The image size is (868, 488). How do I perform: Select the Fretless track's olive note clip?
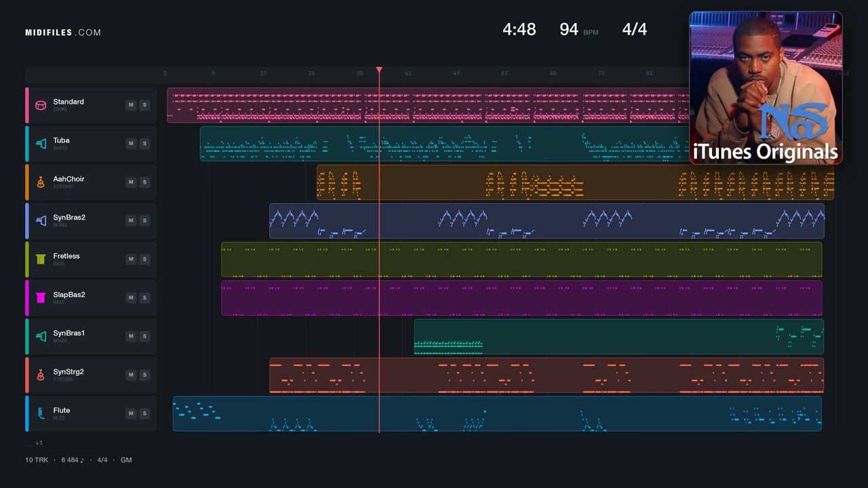coord(521,260)
